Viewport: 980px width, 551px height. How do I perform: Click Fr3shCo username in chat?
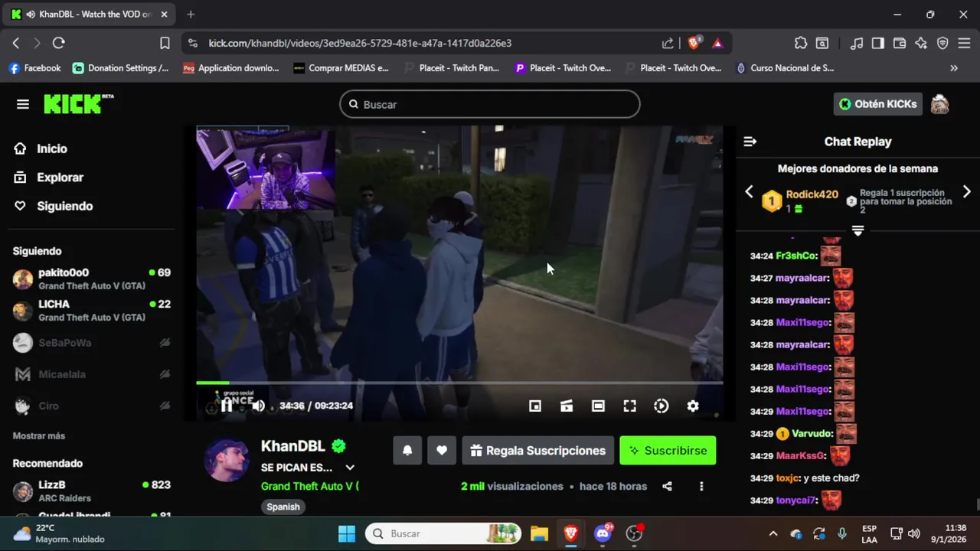point(797,256)
